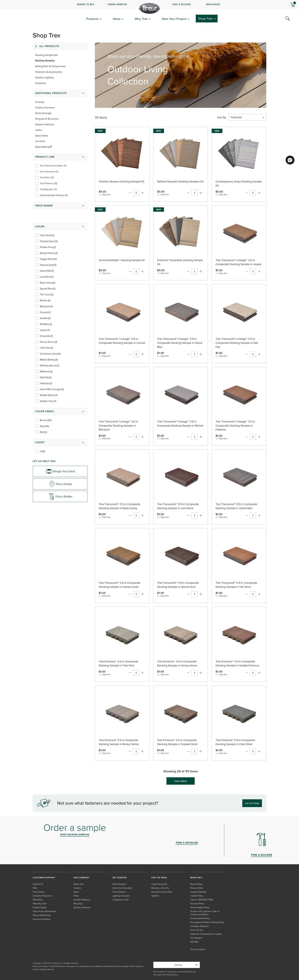Increase quantity for the Havana Gold sample
Viewport: 299px width, 980px height.
142,594
